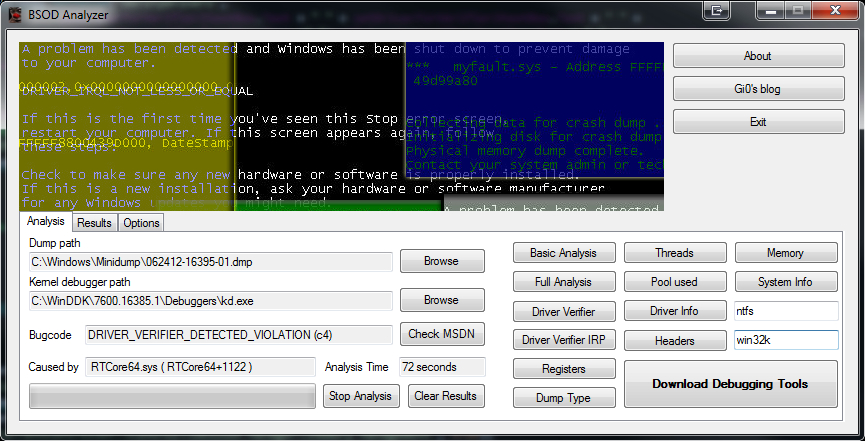Screen dimensions: 865x441
Task: Run Full Analysis
Action: tap(564, 281)
